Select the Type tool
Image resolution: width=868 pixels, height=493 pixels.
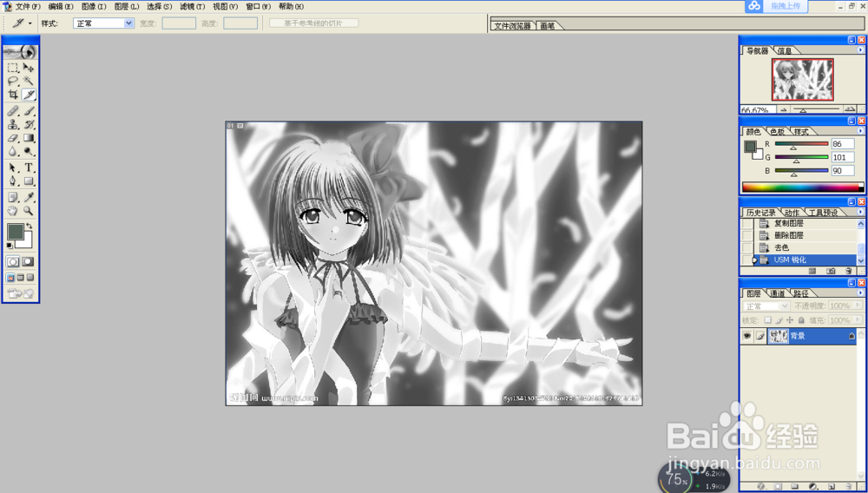[29, 168]
